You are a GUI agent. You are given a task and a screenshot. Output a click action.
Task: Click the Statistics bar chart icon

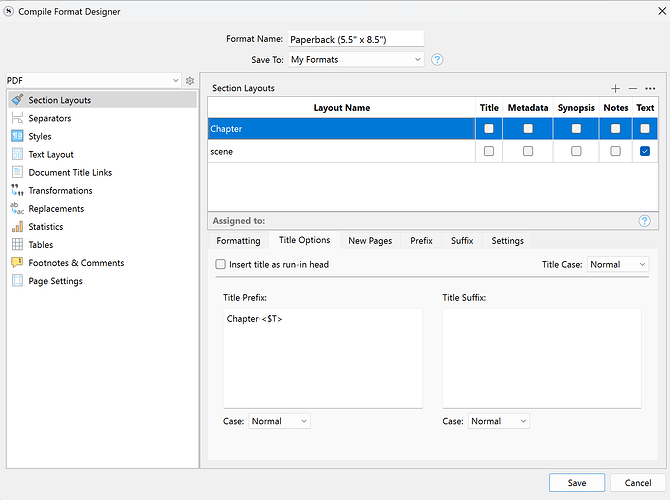click(x=18, y=226)
